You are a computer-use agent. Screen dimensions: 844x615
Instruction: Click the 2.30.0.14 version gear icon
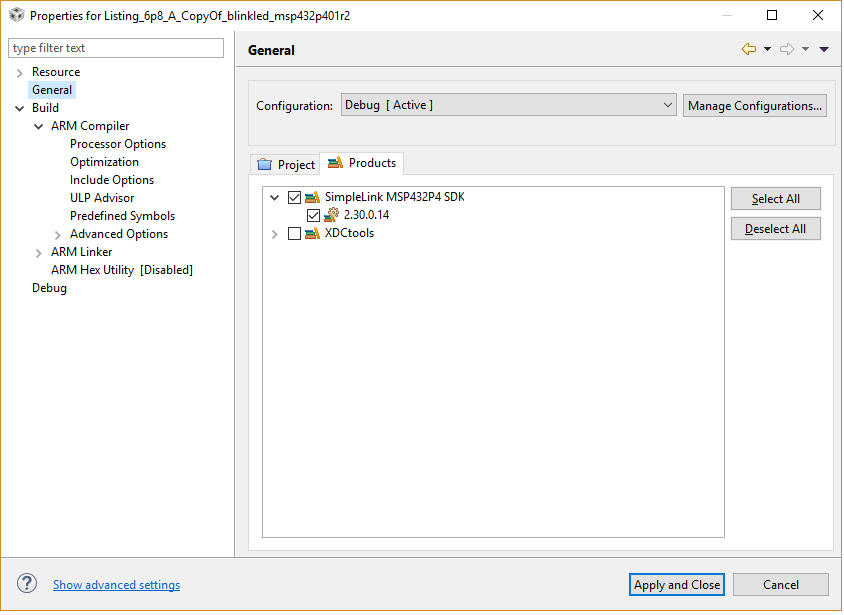(332, 216)
